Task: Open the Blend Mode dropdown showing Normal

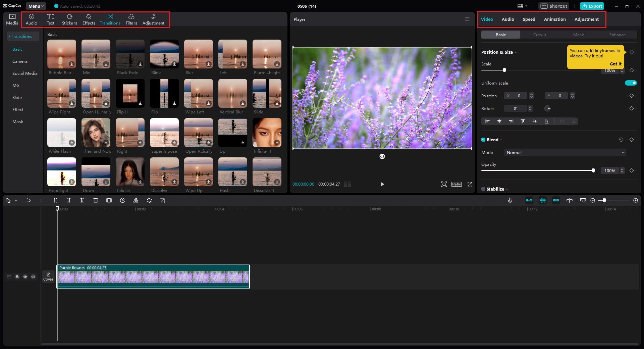Action: (565, 152)
